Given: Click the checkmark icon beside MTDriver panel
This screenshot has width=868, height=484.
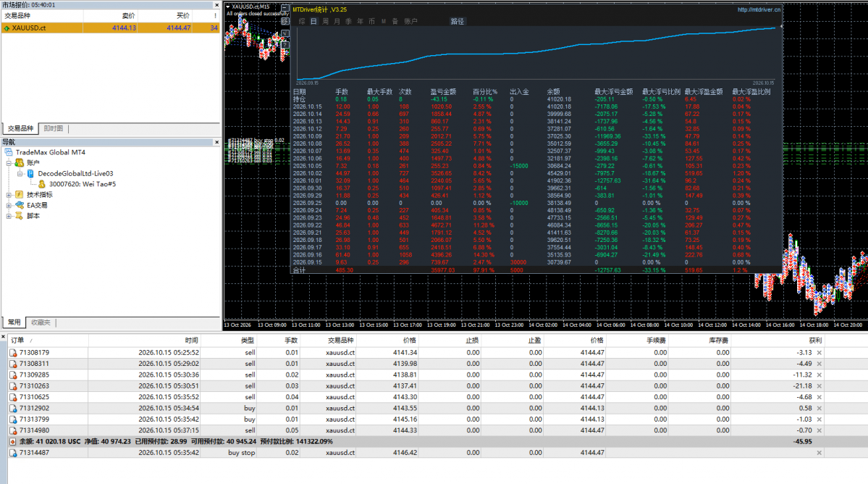Looking at the screenshot, I should pyautogui.click(x=285, y=33).
